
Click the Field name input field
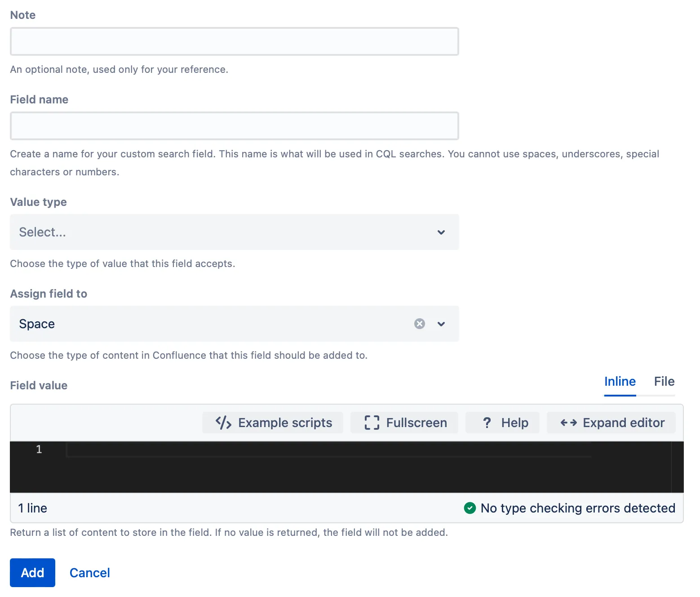click(234, 126)
